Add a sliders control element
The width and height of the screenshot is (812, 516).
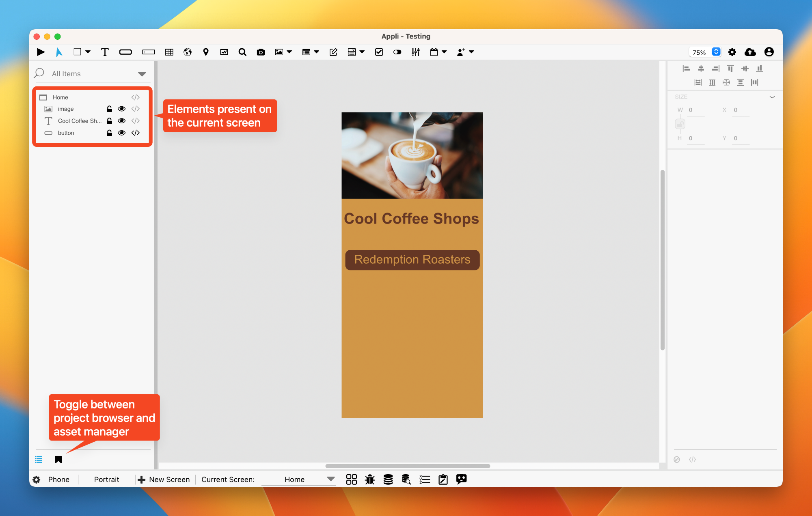click(416, 52)
